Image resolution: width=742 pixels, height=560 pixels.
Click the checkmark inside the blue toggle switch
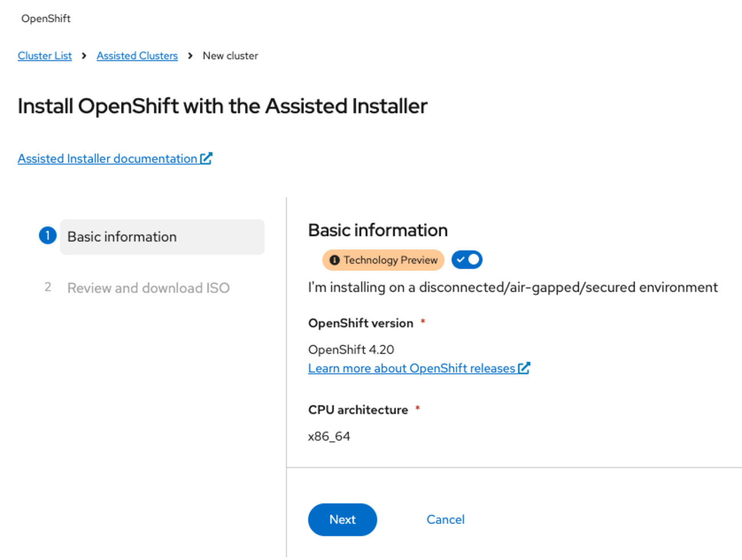click(461, 259)
